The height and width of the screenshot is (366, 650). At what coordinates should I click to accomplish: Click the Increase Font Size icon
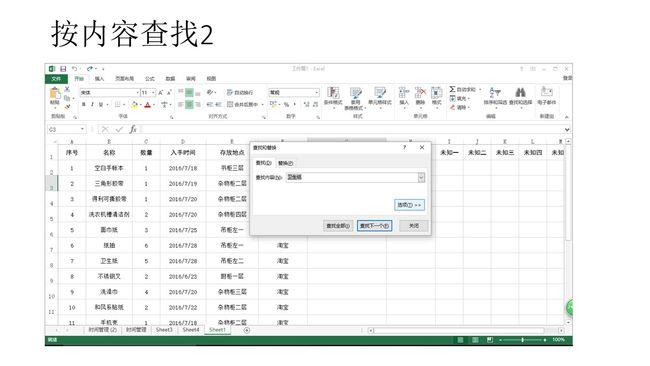coord(161,92)
